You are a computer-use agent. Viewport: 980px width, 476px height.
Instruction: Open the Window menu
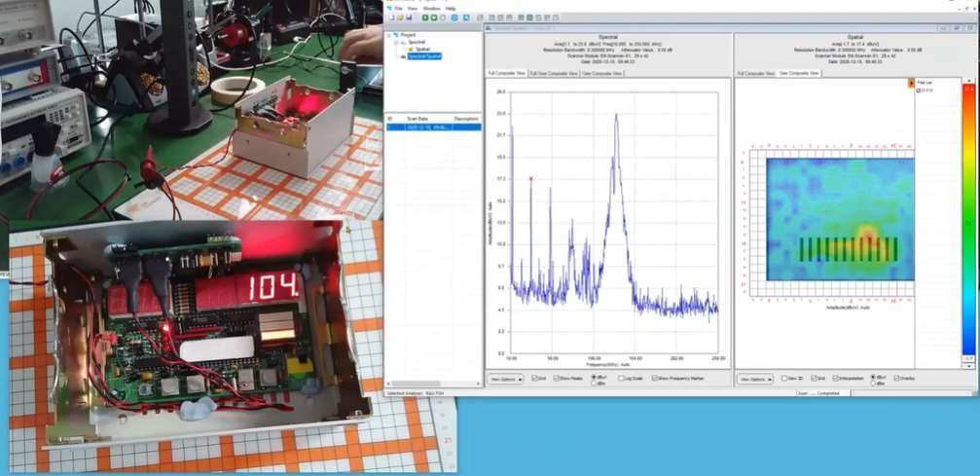click(x=431, y=8)
